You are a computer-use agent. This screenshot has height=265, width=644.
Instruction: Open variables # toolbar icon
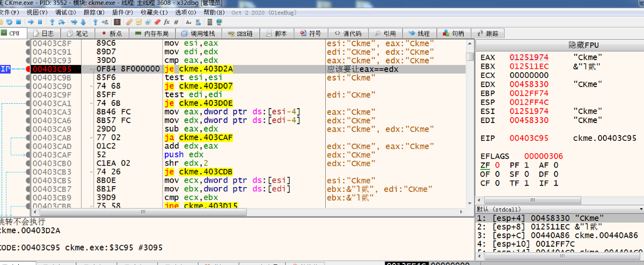[x=176, y=22]
